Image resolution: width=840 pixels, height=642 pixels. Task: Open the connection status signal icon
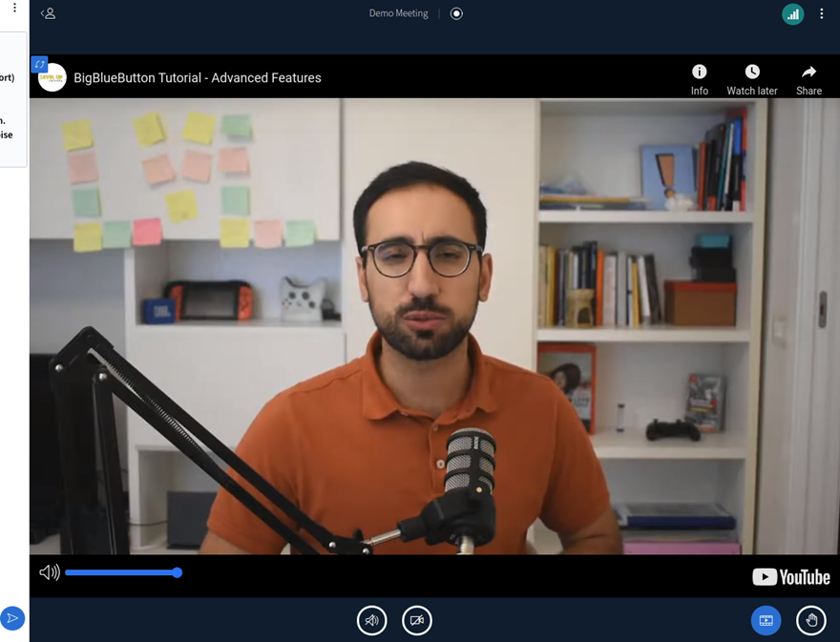coord(792,14)
